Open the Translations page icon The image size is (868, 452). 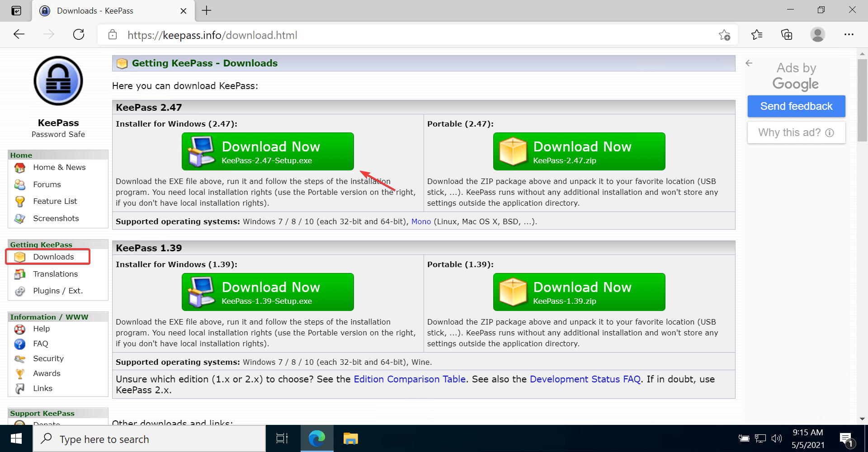coord(20,274)
